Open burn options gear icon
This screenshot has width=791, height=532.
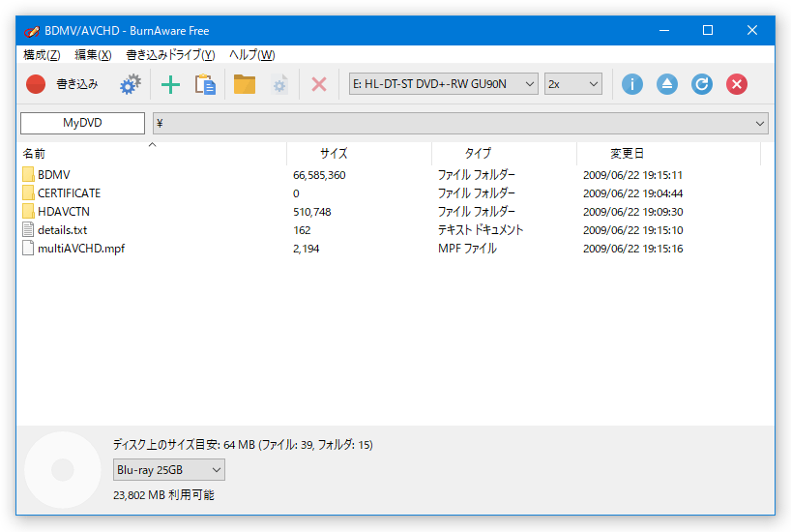[131, 84]
